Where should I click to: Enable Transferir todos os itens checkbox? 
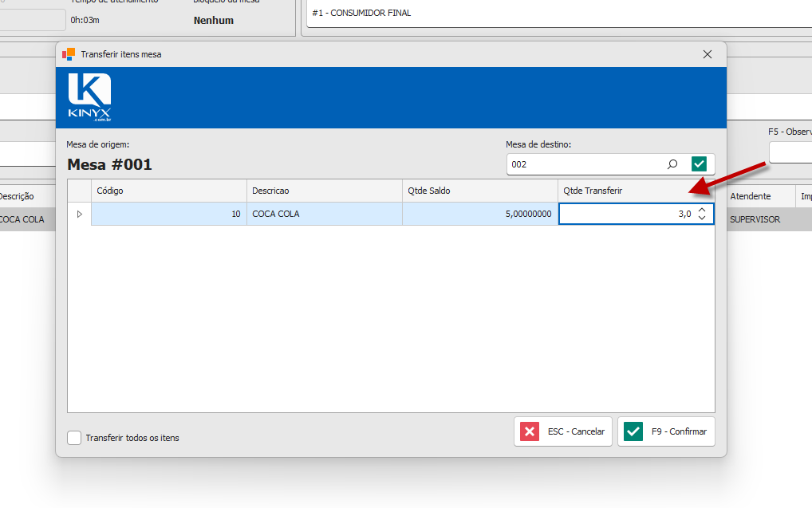point(74,438)
